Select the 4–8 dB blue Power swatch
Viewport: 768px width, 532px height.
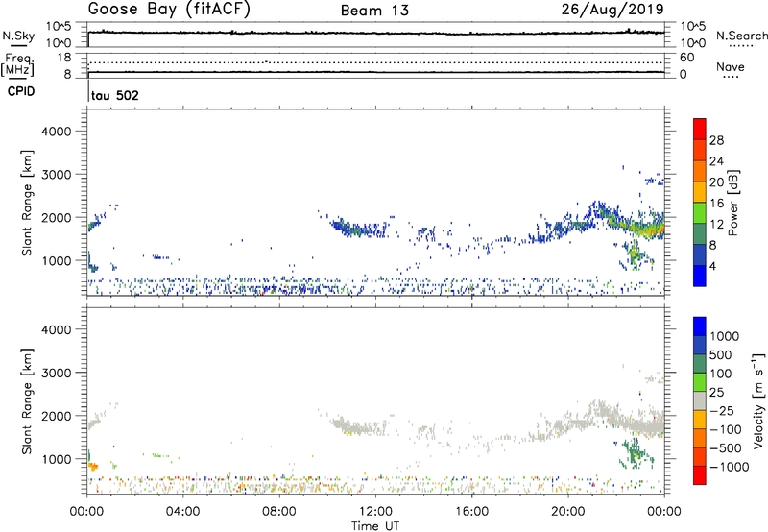click(700, 254)
